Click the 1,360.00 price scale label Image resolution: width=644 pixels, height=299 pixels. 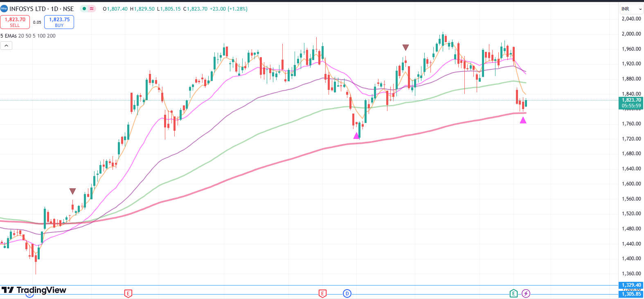(631, 274)
